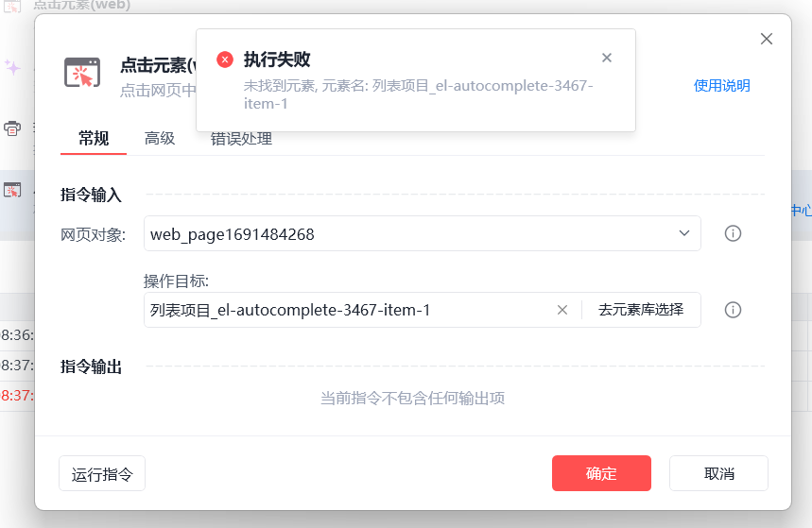Clear the 操作目标 field with the X icon
Viewport: 812px width, 528px height.
tap(562, 310)
